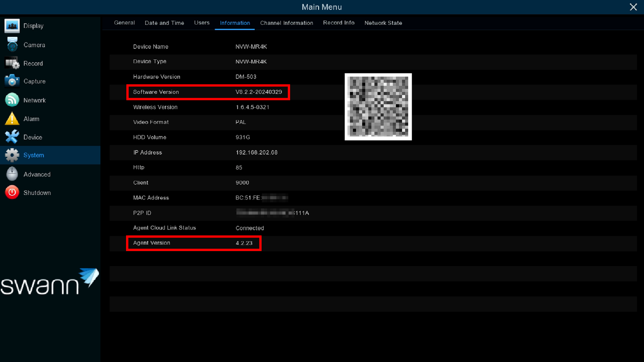Viewport: 644px width, 362px height.
Task: Open the Network wifi icon
Action: (12, 100)
